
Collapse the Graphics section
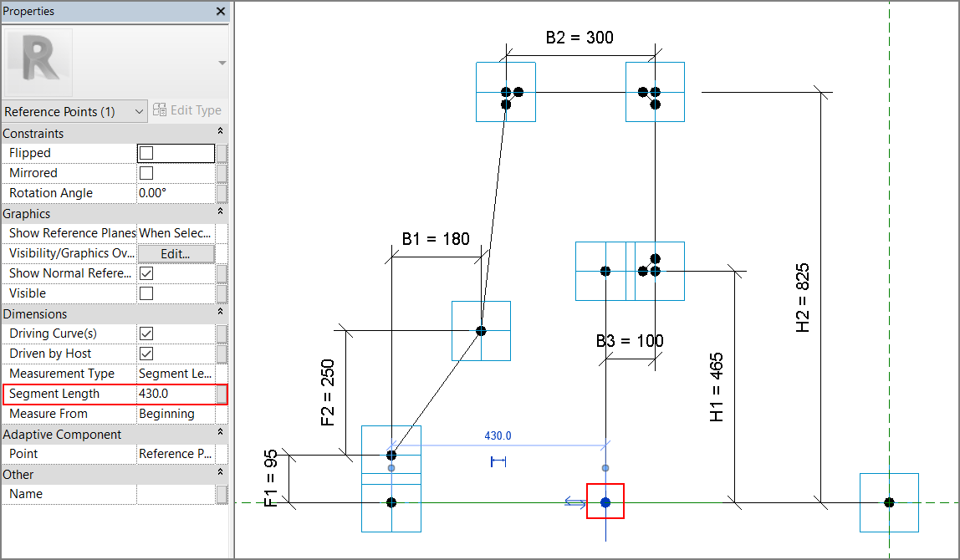pos(221,211)
